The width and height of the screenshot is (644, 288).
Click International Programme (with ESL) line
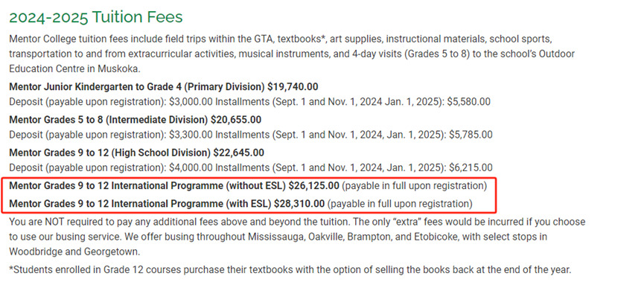(240, 204)
